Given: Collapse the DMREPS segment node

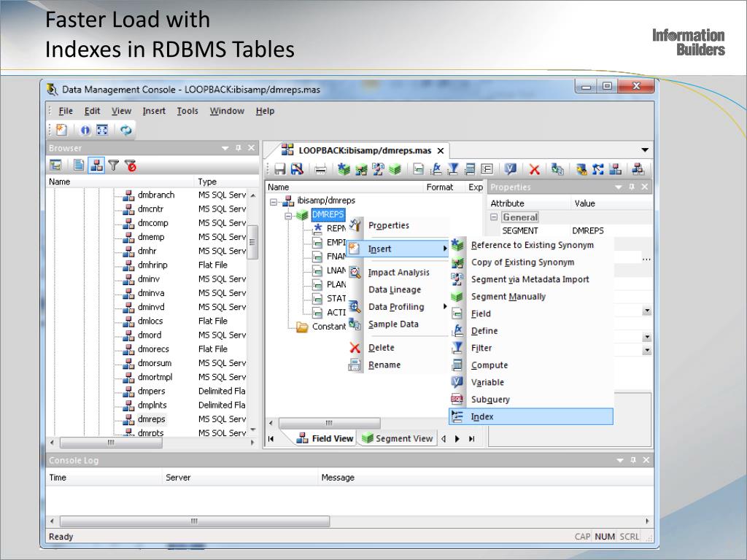Looking at the screenshot, I should click(x=288, y=216).
